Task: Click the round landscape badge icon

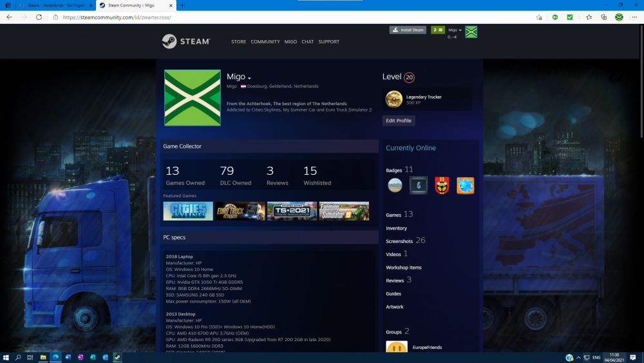Action: pyautogui.click(x=395, y=186)
